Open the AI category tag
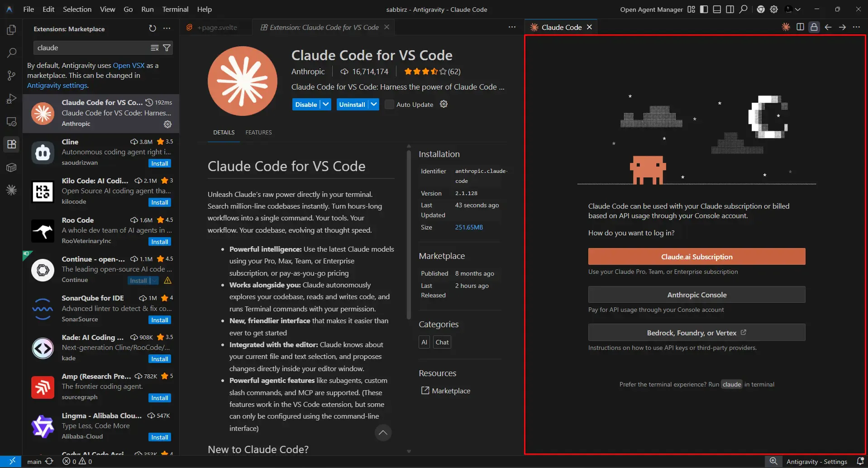868x468 pixels. coord(424,342)
